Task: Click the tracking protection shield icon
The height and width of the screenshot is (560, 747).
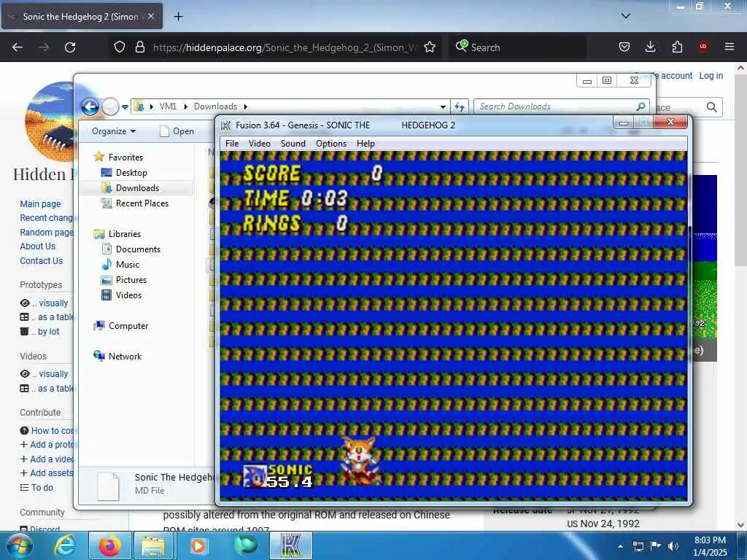Action: [x=120, y=47]
